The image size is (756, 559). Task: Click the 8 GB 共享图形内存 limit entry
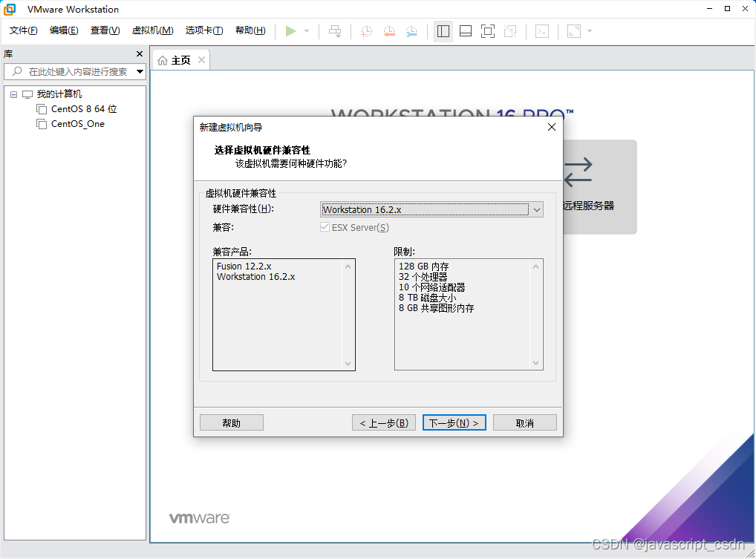436,308
